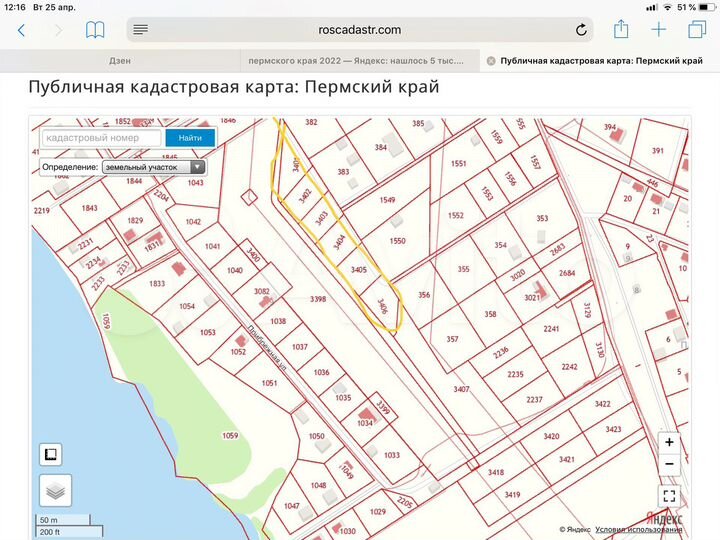Image resolution: width=720 pixels, height=540 pixels.
Task: Select parcel 2237 on the map
Action: click(534, 399)
